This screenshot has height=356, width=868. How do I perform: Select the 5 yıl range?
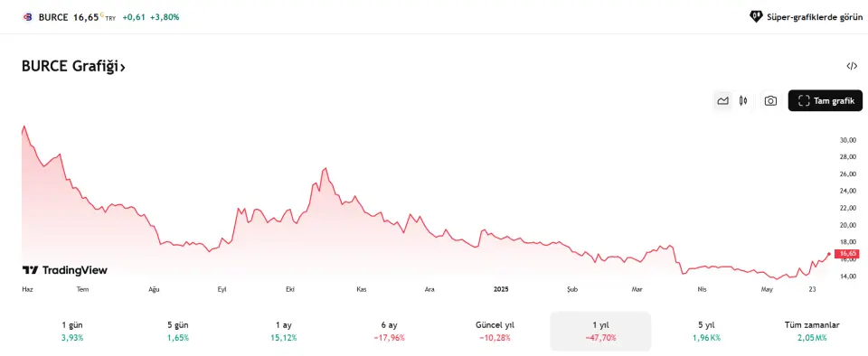[706, 331]
